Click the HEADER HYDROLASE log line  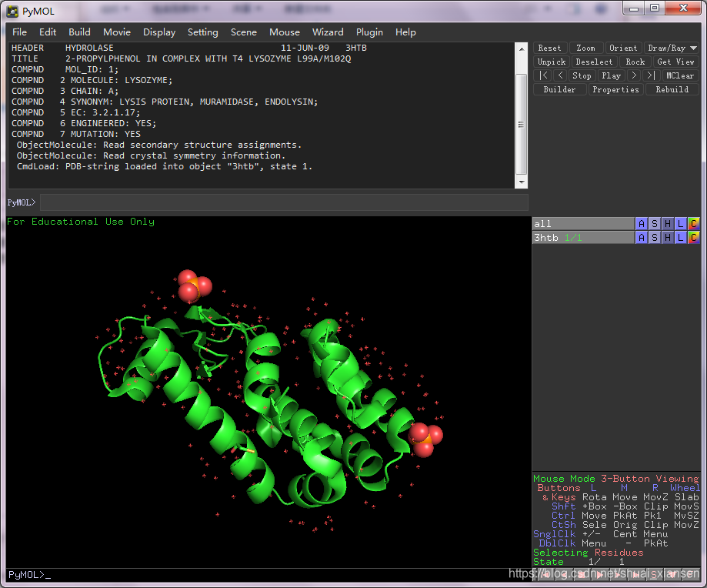[x=189, y=48]
